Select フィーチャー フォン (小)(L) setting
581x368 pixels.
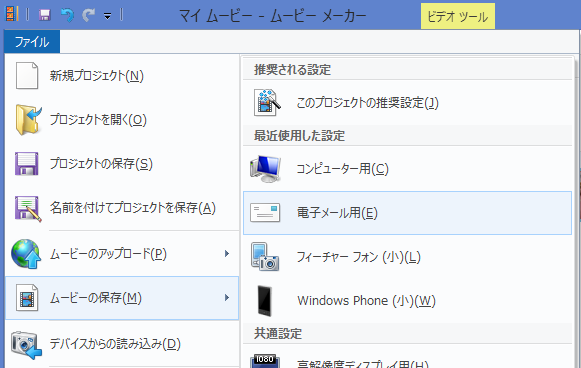(407, 257)
